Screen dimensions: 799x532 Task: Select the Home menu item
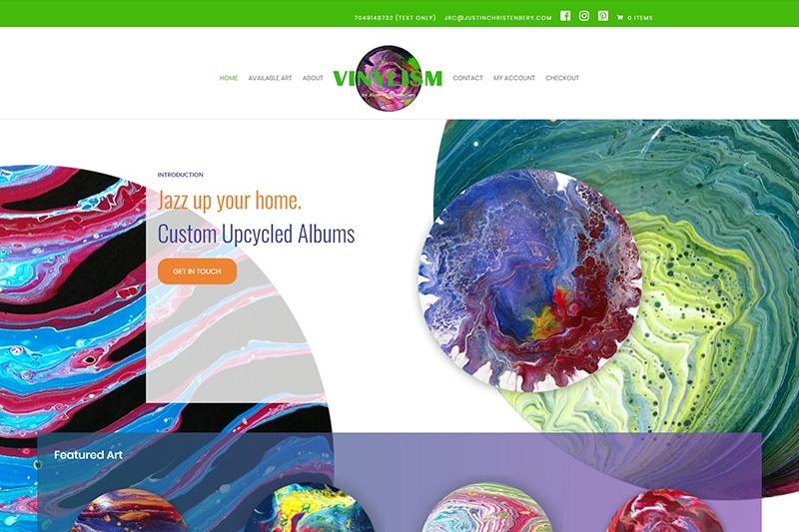coord(229,78)
